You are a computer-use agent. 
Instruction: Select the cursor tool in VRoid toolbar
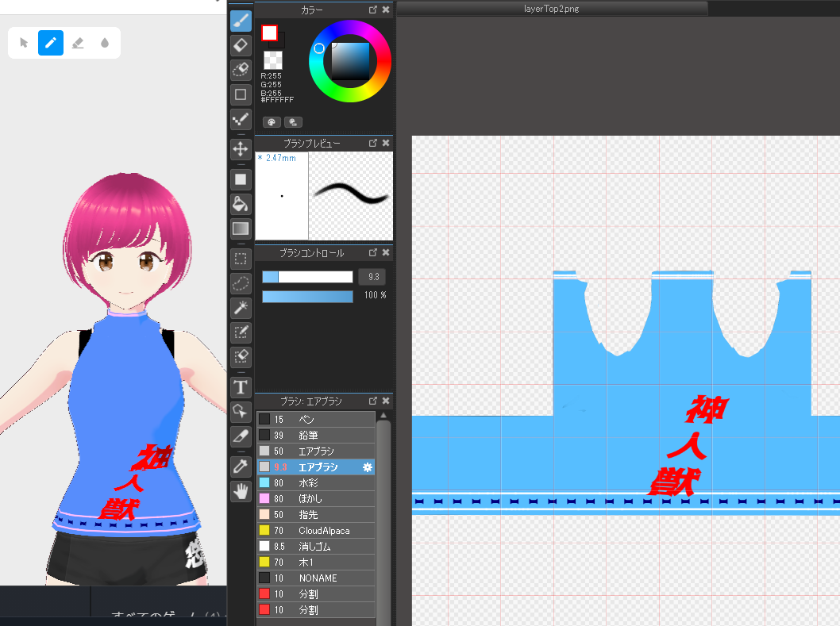tap(24, 43)
